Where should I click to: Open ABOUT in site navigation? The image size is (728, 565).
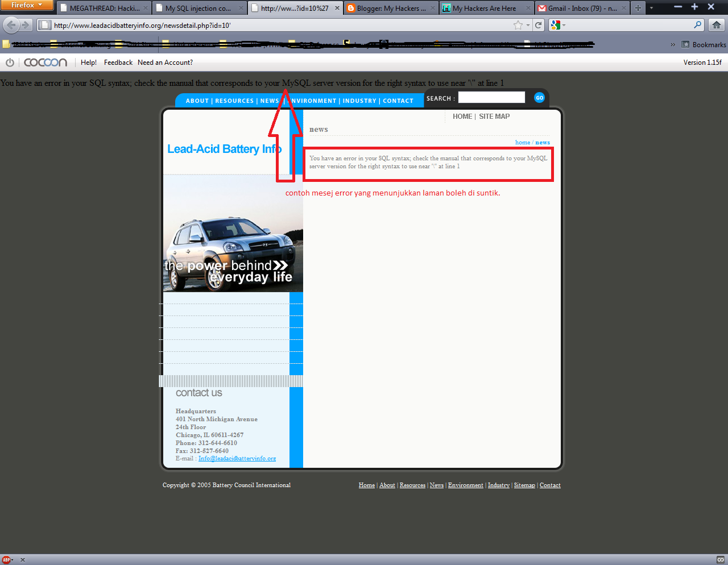coord(197,101)
